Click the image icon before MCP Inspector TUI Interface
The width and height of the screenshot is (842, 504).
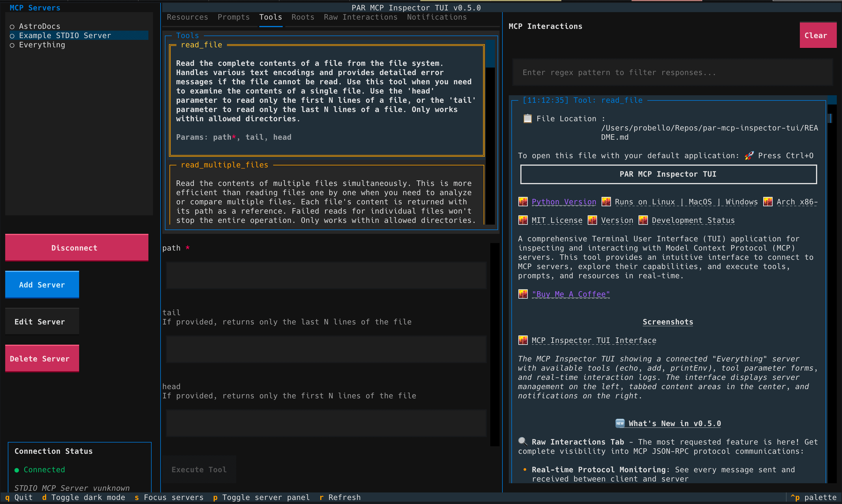523,340
